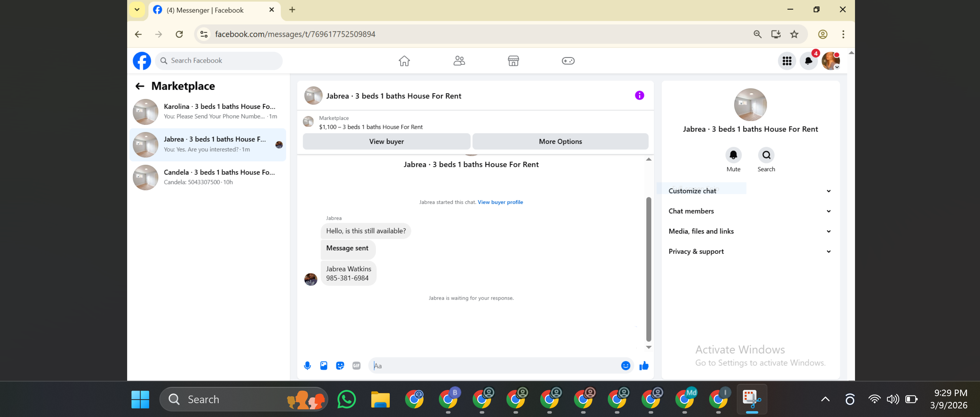Open the sticker picker icon

tap(340, 366)
